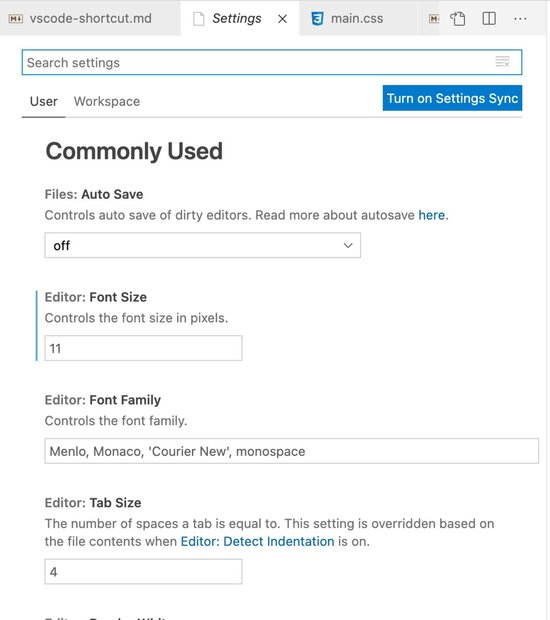Click the blank file icon on Settings tab

(x=198, y=19)
